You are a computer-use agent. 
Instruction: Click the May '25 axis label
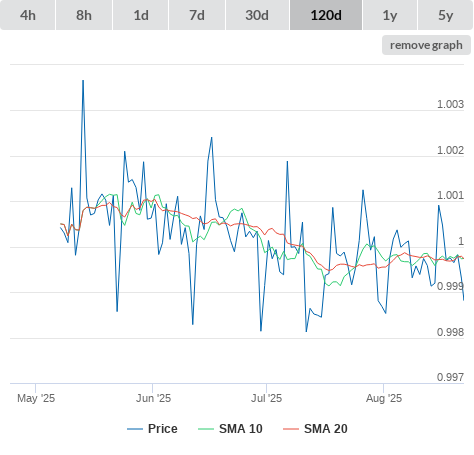pos(36,398)
